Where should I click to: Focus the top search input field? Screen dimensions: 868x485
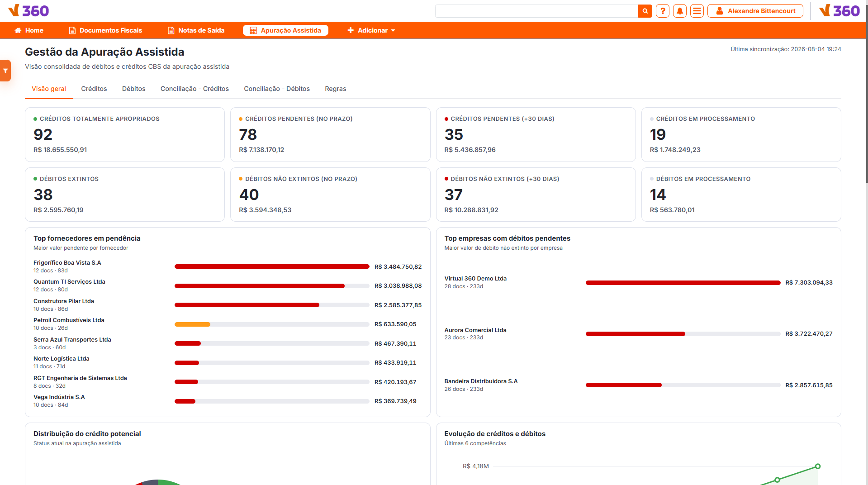[536, 11]
